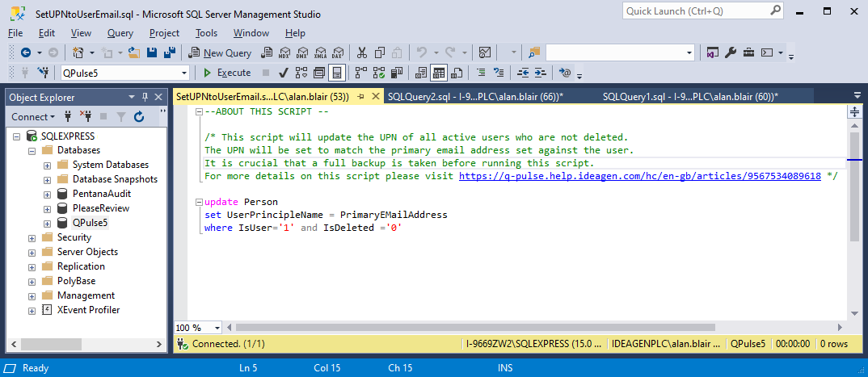
Task: Increase line indent icon
Action: click(541, 73)
